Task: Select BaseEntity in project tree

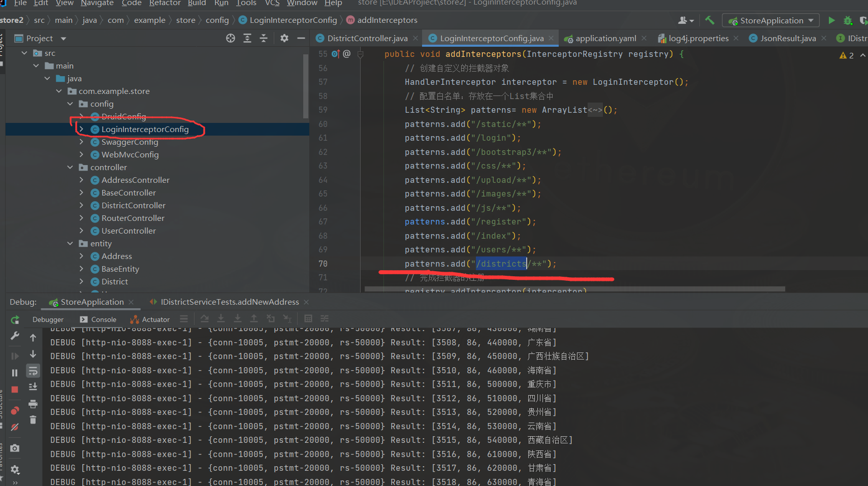Action: (x=120, y=269)
